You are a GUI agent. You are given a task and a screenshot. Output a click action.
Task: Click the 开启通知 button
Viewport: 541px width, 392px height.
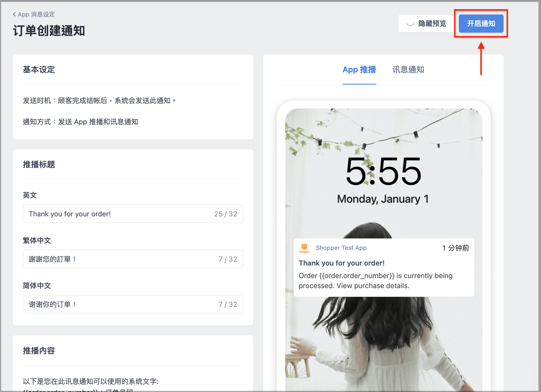[x=481, y=24]
